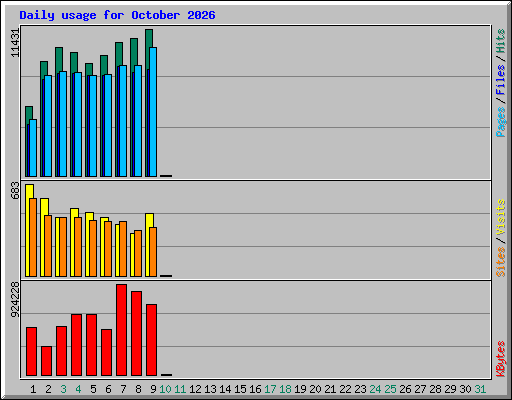Click day 1 on the date axis
The image size is (512, 400).
click(x=33, y=389)
